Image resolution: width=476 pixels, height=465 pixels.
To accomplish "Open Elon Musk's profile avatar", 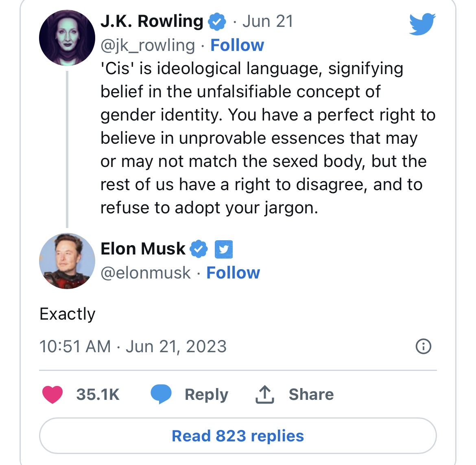I will click(x=67, y=261).
